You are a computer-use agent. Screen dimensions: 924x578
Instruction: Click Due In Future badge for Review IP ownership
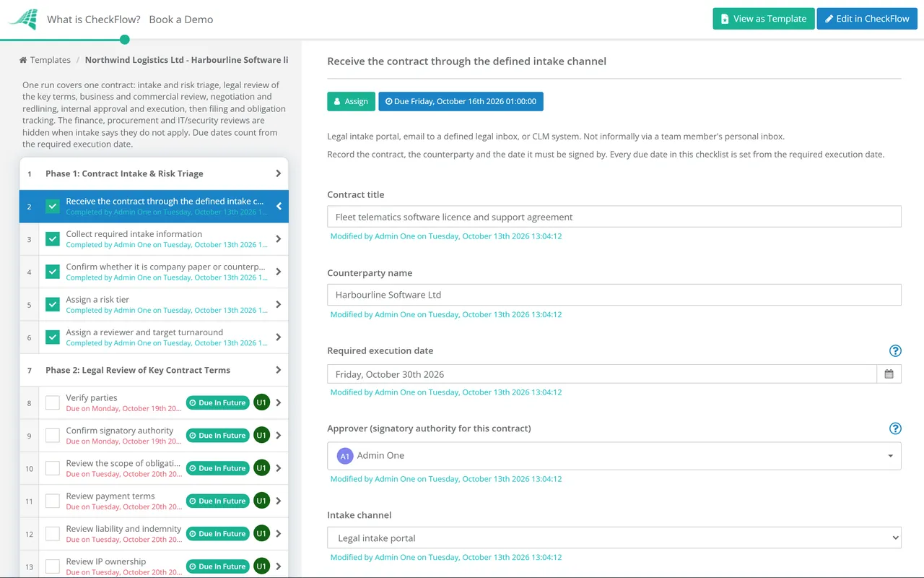point(217,566)
